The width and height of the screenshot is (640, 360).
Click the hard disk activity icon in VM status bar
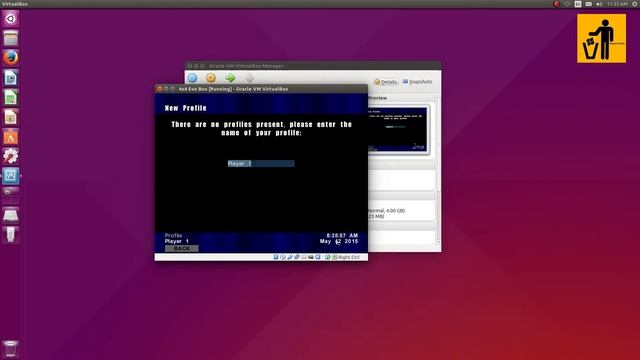click(276, 257)
